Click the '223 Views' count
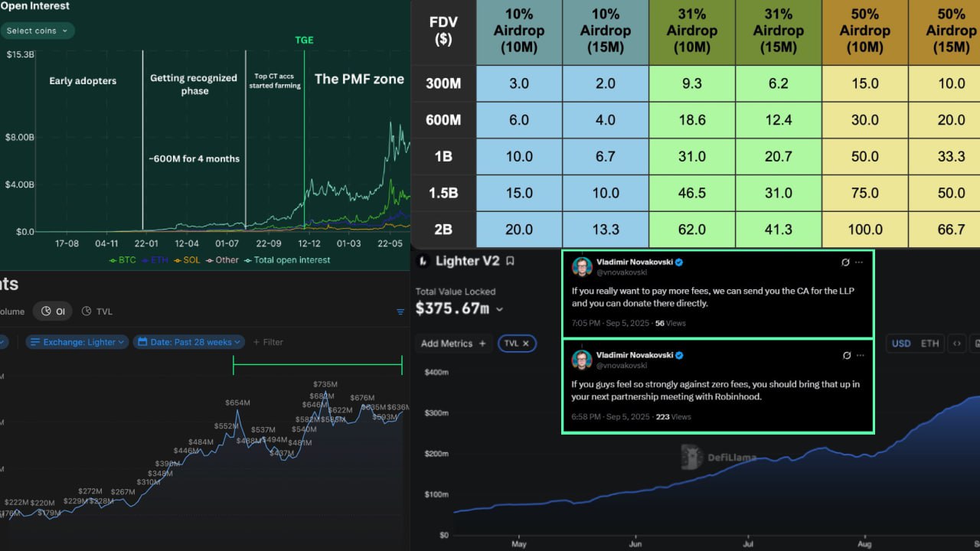This screenshot has width=980, height=551. (674, 416)
